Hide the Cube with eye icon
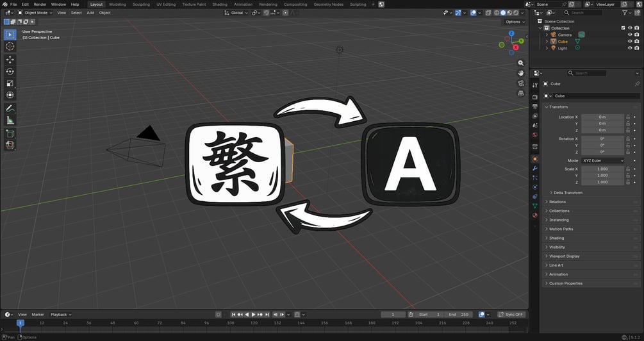The height and width of the screenshot is (341, 644). [630, 42]
